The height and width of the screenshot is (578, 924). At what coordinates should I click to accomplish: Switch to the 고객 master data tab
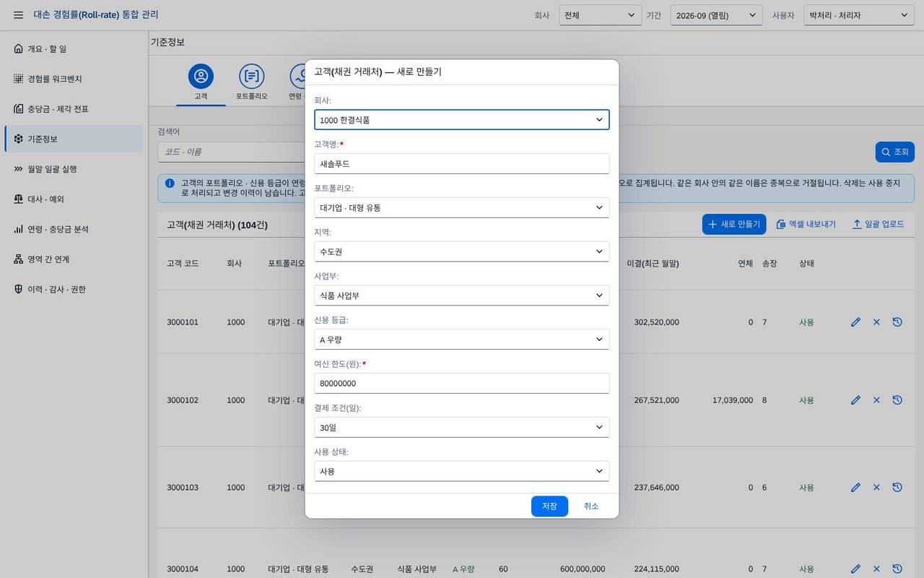[x=201, y=82]
